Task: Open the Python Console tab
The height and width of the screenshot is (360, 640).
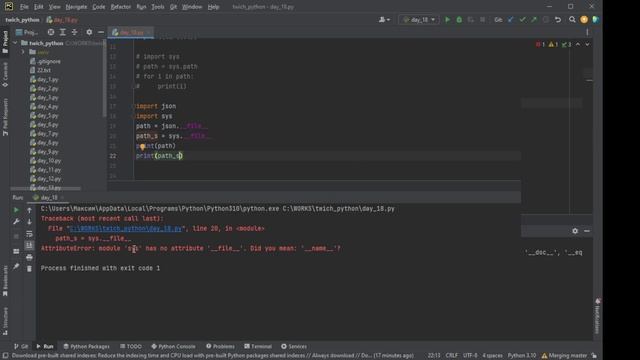Action: [x=173, y=346]
